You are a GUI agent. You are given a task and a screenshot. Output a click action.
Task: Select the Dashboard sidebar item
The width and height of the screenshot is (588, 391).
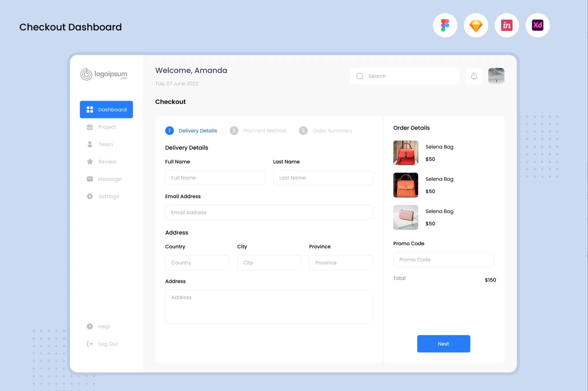[106, 109]
